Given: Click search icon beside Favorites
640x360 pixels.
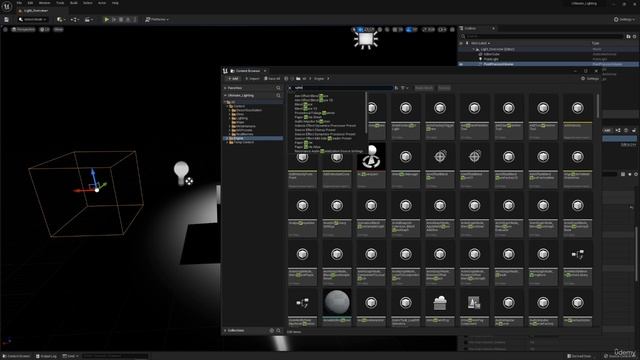Looking at the screenshot, I should click(x=278, y=88).
